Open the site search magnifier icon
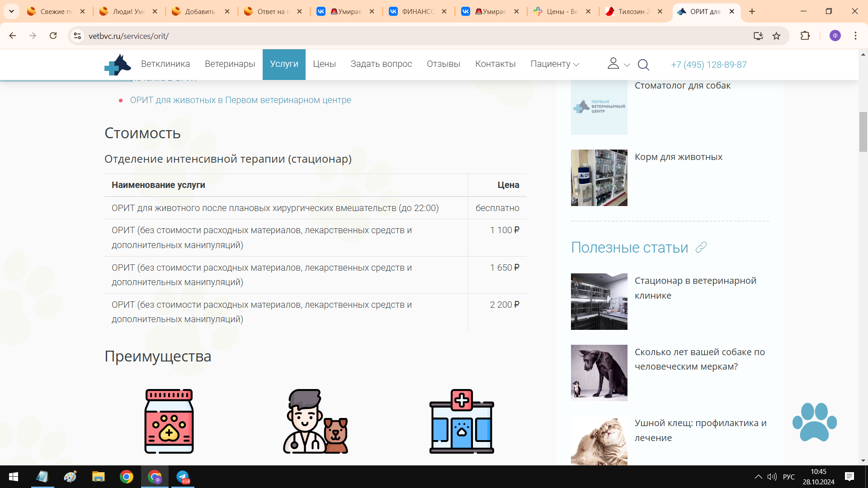 tap(643, 65)
